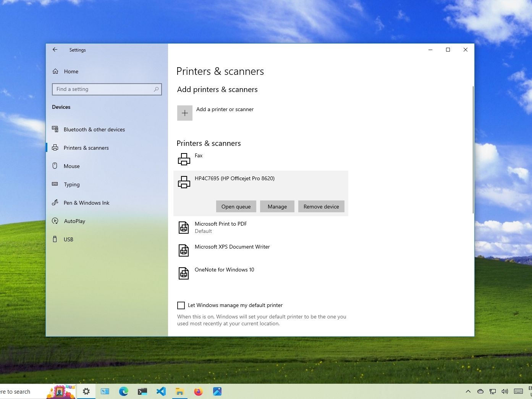The image size is (532, 399).
Task: Click the Home house icon in sidebar
Action: point(55,71)
